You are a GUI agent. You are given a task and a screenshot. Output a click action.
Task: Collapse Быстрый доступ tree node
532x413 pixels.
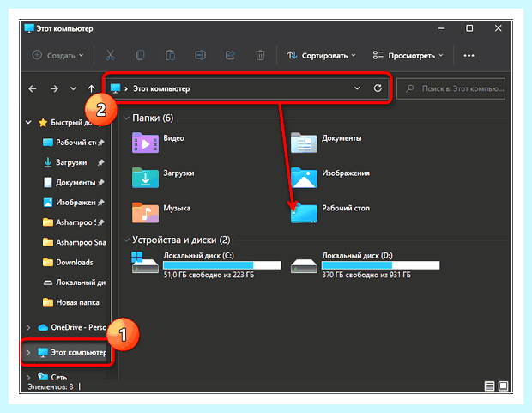pyautogui.click(x=28, y=122)
